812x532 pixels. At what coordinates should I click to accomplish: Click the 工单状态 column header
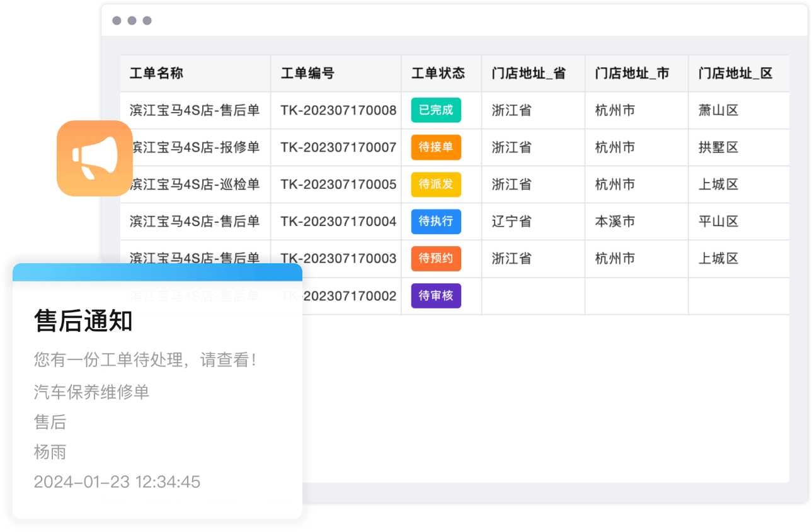438,73
